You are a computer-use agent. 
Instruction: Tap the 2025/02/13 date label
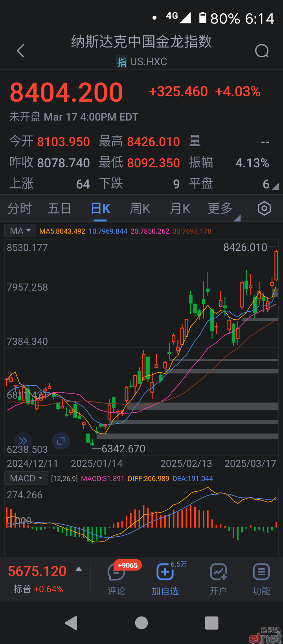pos(186,464)
